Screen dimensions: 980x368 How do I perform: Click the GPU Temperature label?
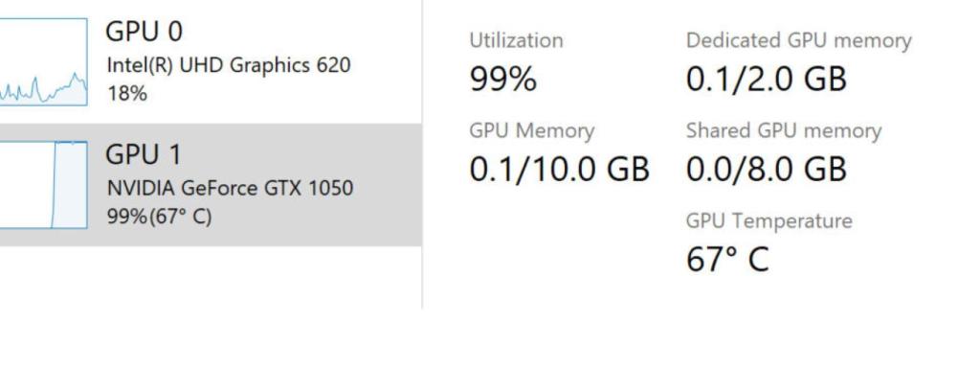pyautogui.click(x=769, y=221)
